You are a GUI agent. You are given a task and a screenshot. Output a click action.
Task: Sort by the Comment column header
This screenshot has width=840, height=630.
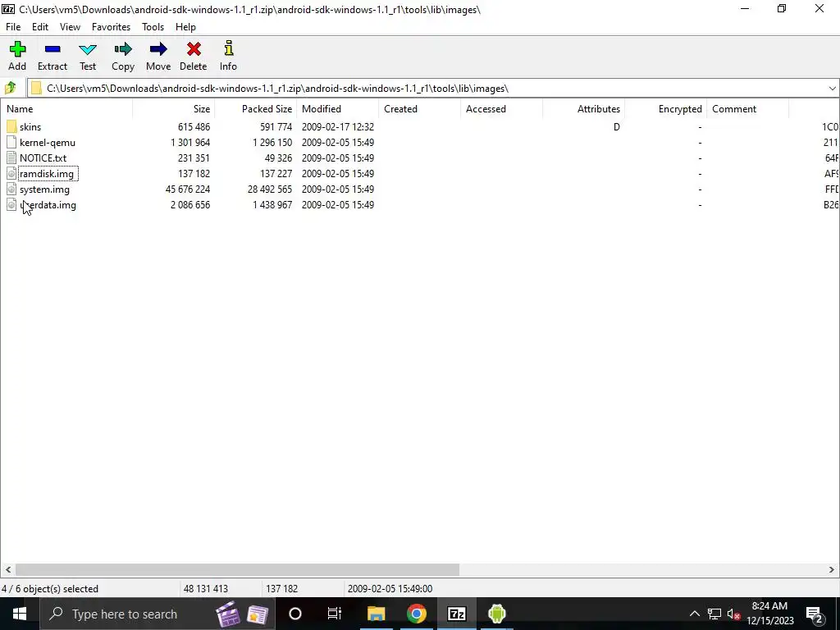(747, 109)
